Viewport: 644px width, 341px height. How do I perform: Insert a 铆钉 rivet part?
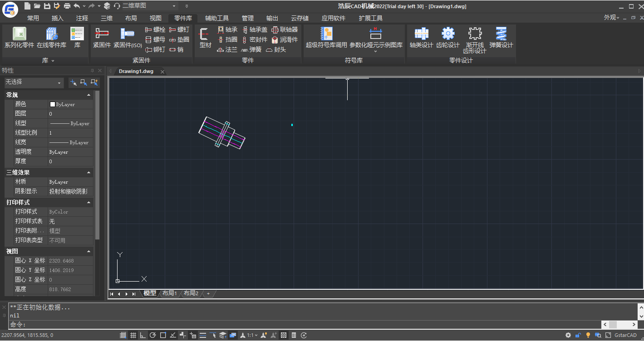(155, 49)
